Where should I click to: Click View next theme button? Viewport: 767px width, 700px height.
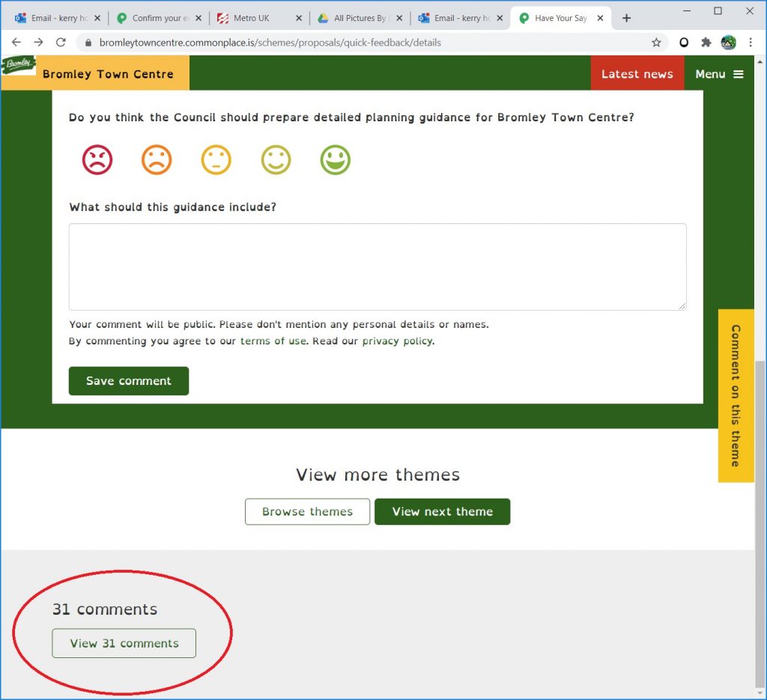point(442,512)
